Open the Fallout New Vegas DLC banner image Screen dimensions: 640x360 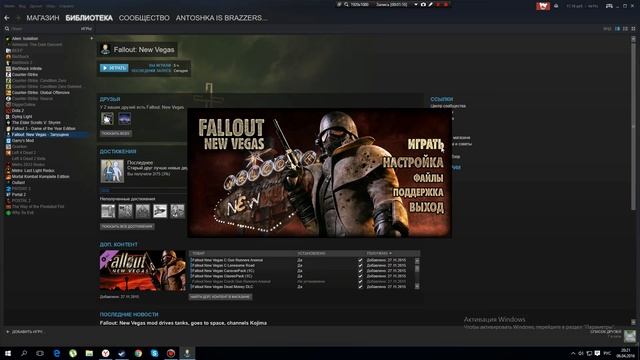point(142,271)
